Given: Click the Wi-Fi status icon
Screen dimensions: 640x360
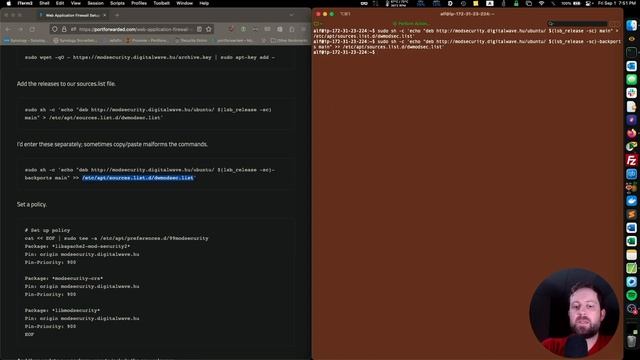Looking at the screenshot, I should (x=542, y=3).
